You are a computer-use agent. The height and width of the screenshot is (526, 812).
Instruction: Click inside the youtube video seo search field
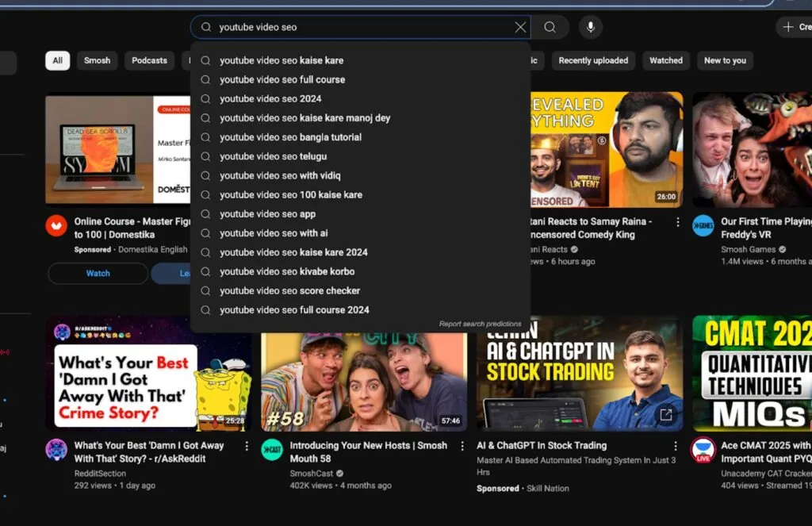tap(358, 27)
